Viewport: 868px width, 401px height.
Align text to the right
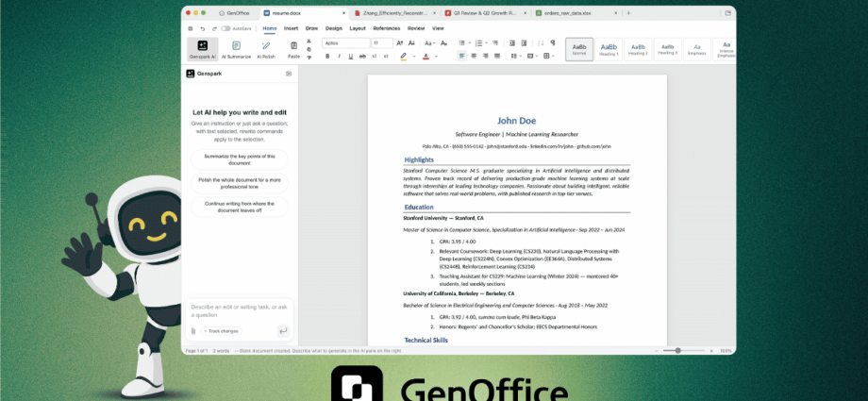point(486,56)
